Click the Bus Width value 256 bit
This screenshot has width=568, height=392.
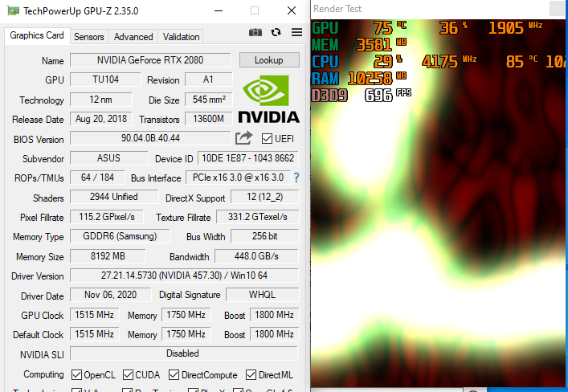[265, 236]
